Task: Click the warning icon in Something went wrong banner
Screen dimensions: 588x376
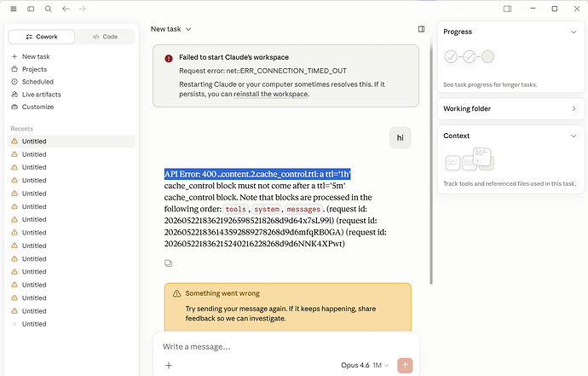Action: [x=176, y=293]
